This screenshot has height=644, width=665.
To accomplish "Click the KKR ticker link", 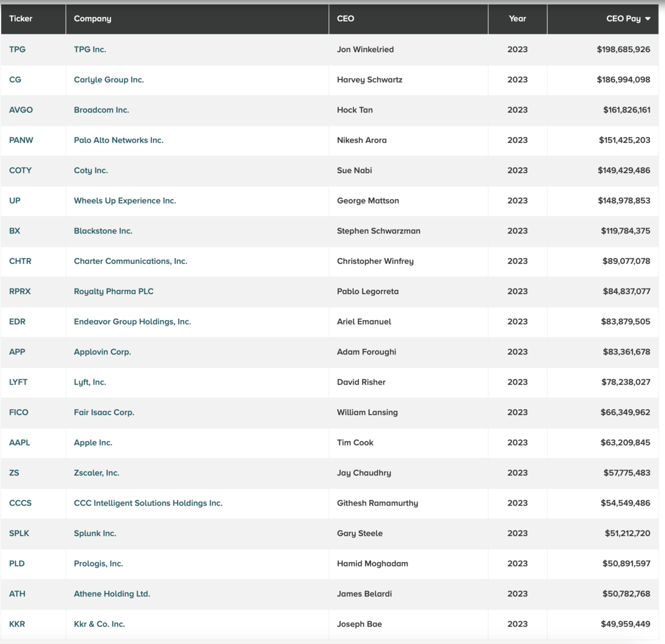I will point(17,624).
